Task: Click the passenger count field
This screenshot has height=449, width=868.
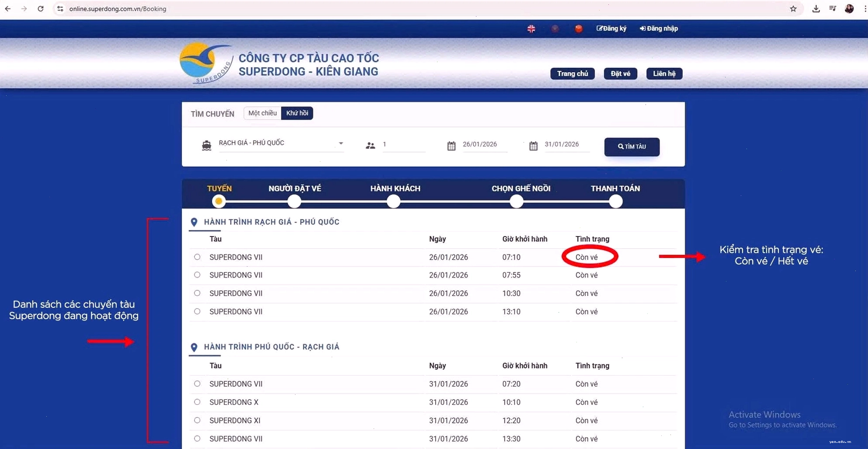Action: pos(404,144)
